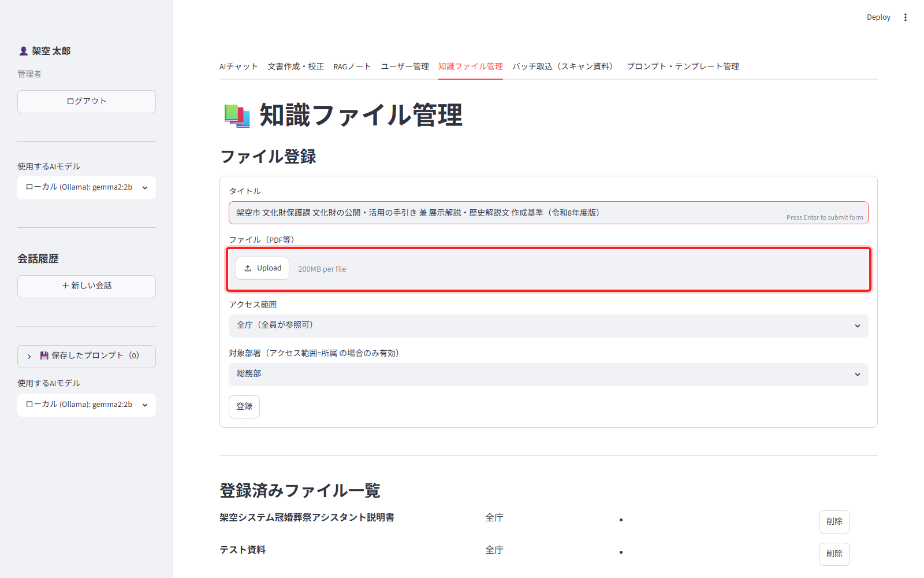Start a new conversation with ＋新しい会話
The height and width of the screenshot is (578, 924).
pos(87,286)
